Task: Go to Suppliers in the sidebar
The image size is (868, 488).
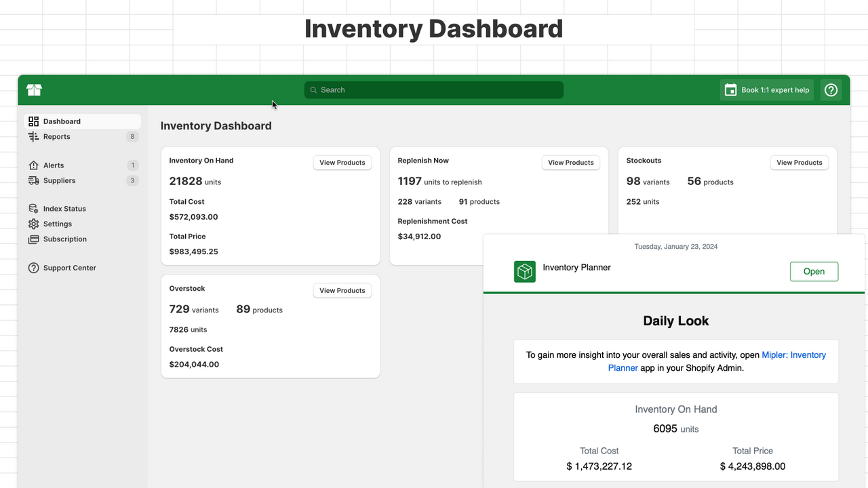Action: pos(83,181)
